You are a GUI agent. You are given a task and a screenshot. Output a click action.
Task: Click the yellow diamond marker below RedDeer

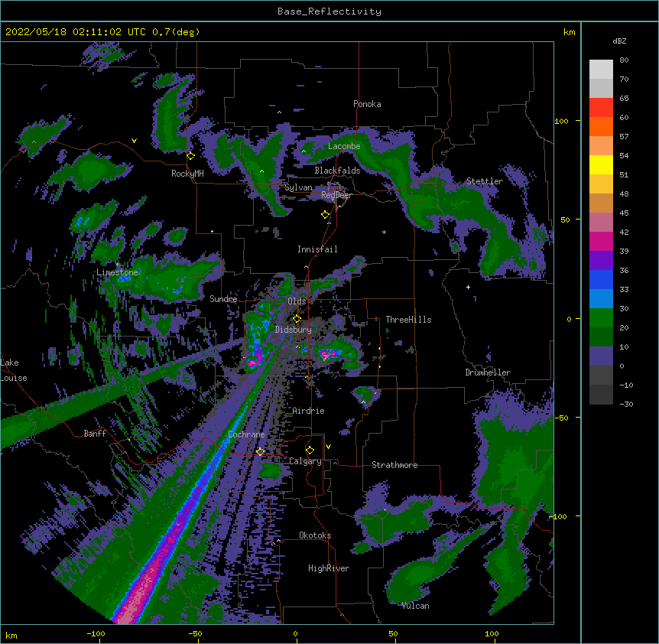(x=326, y=215)
